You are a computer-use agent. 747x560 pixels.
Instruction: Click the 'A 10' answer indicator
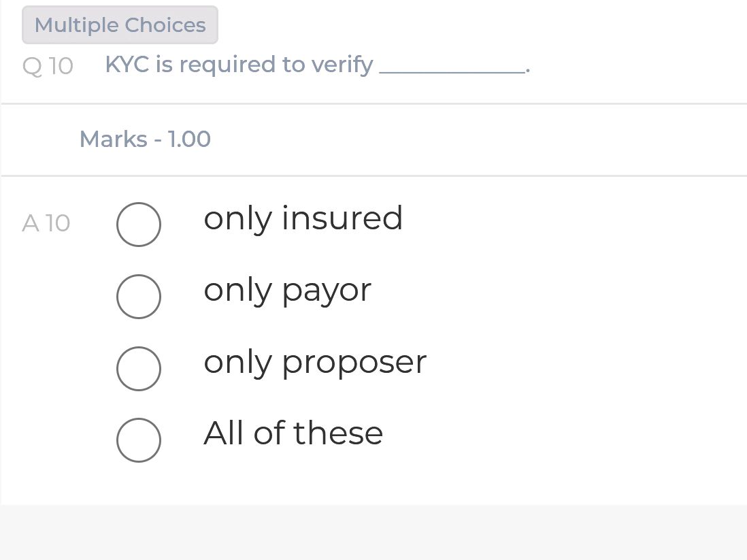click(46, 223)
